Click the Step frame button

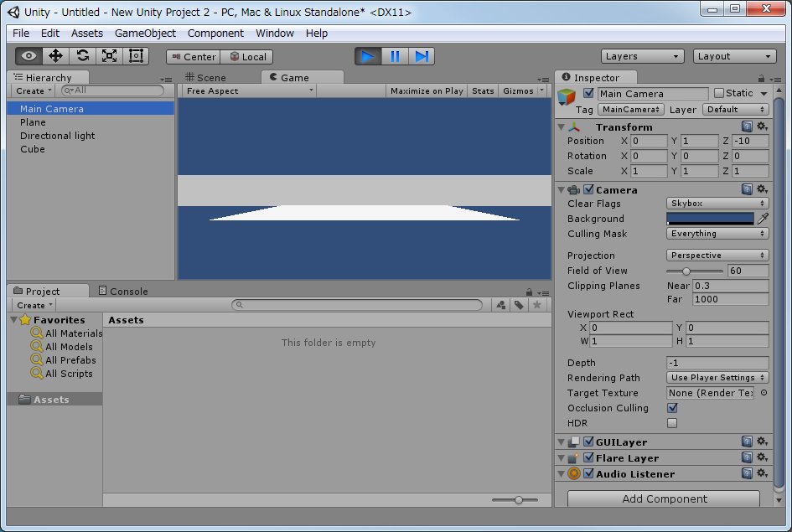click(422, 56)
